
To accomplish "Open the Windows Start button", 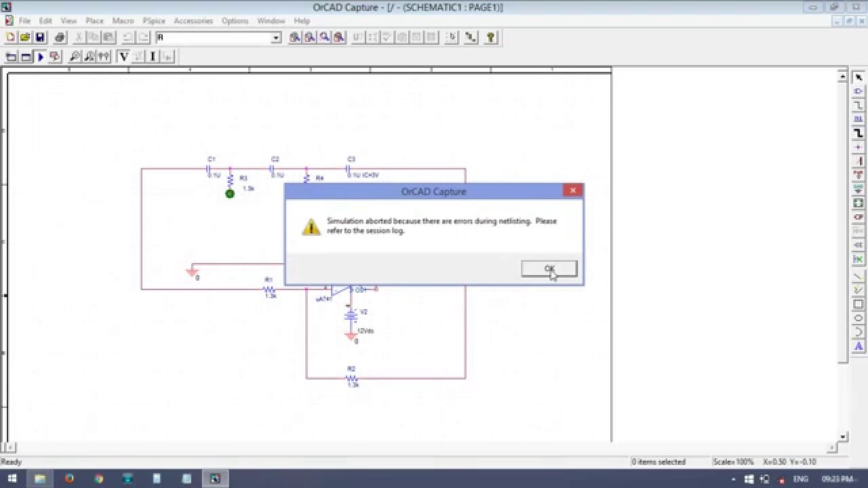I will point(12,479).
